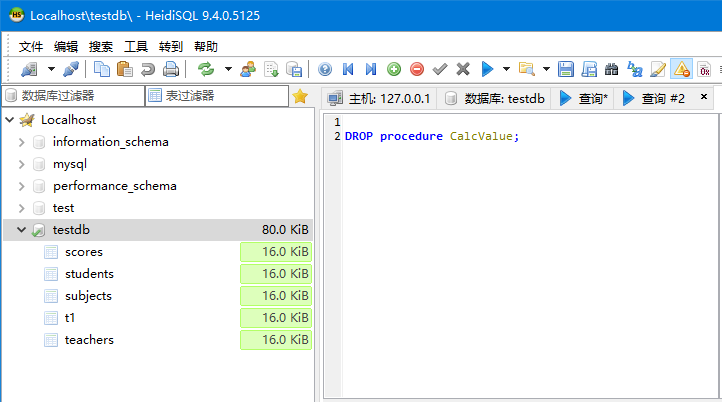The image size is (722, 402).
Task: Collapse the Localhost tree node
Action: point(10,120)
